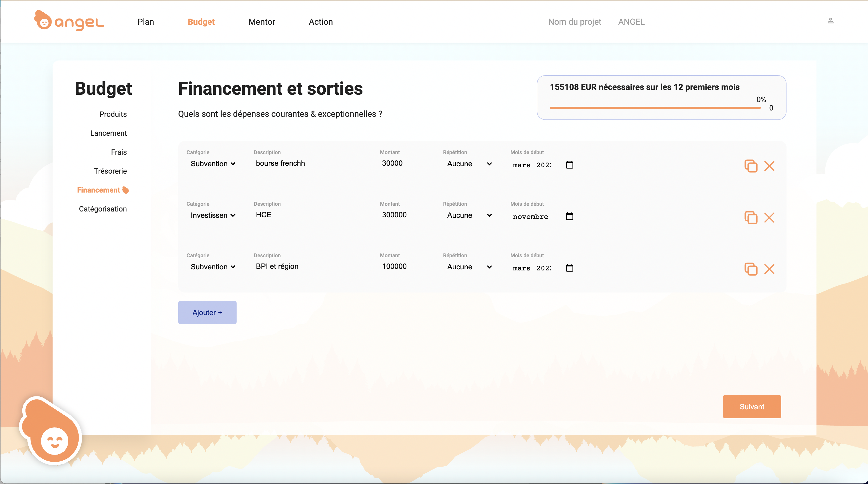Open Catégorie dropdown for HCE row
The image size is (868, 484).
click(212, 215)
